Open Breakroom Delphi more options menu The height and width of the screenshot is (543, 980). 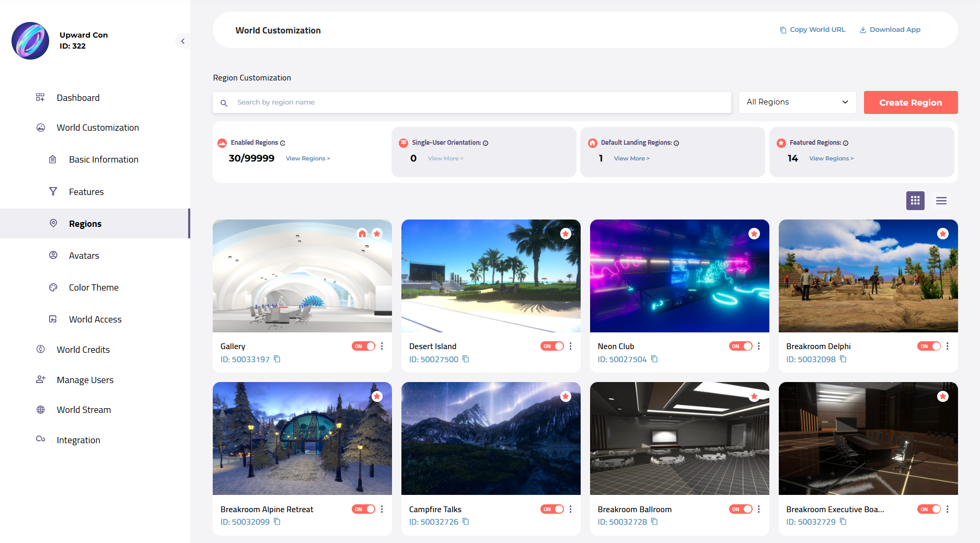[948, 346]
